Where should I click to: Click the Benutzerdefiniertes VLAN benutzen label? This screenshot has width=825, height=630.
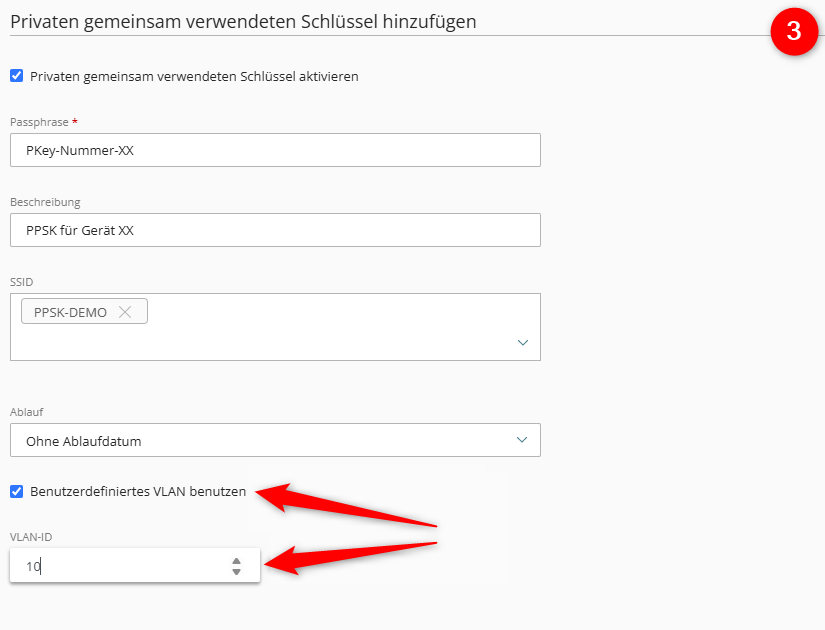[138, 492]
